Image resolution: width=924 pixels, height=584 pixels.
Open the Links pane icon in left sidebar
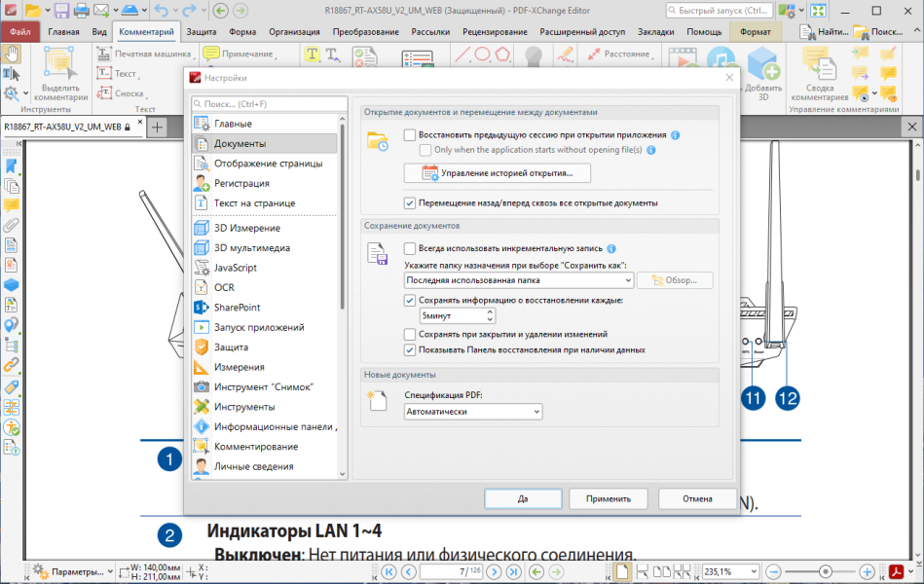click(x=11, y=365)
